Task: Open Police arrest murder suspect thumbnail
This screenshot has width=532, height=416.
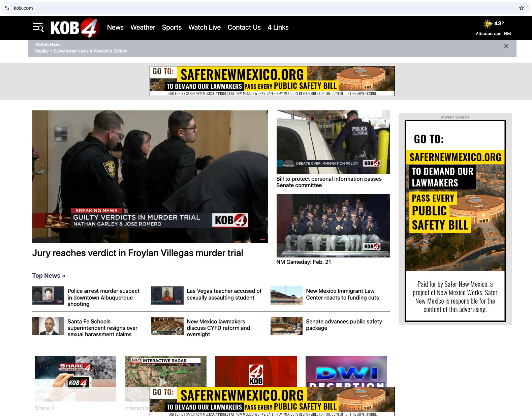Action: tap(48, 296)
